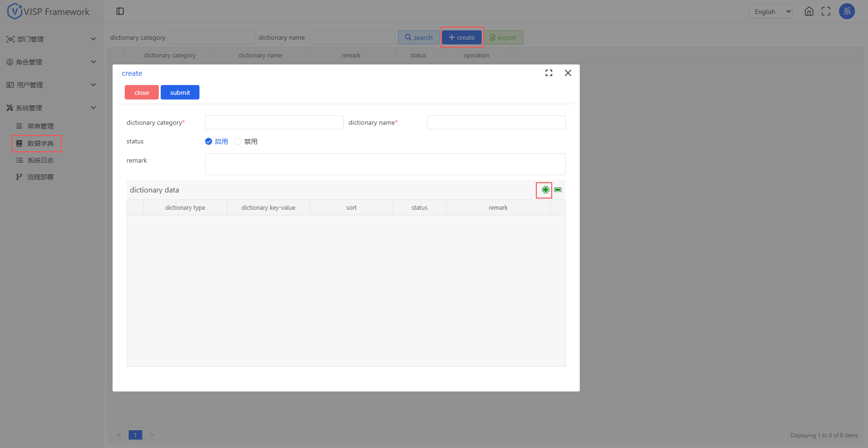Maximize the create dialog with the fullscreen icon

pos(549,73)
